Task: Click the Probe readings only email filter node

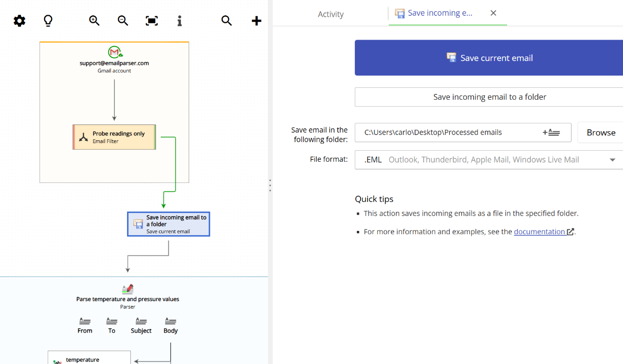Action: click(114, 137)
